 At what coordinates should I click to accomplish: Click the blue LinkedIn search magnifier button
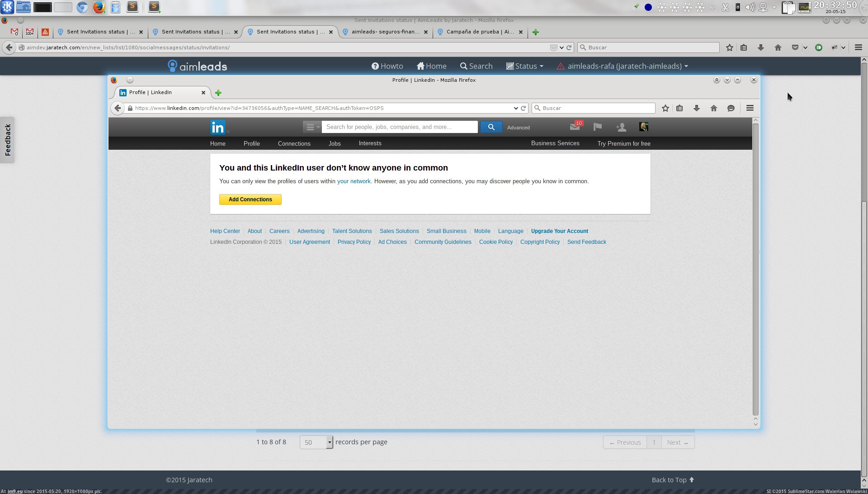click(491, 127)
